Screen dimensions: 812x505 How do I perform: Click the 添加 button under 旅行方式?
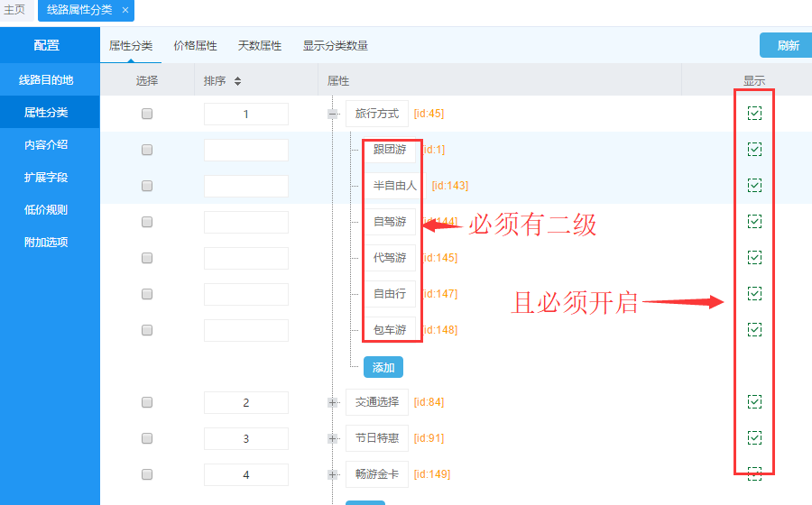[x=383, y=367]
